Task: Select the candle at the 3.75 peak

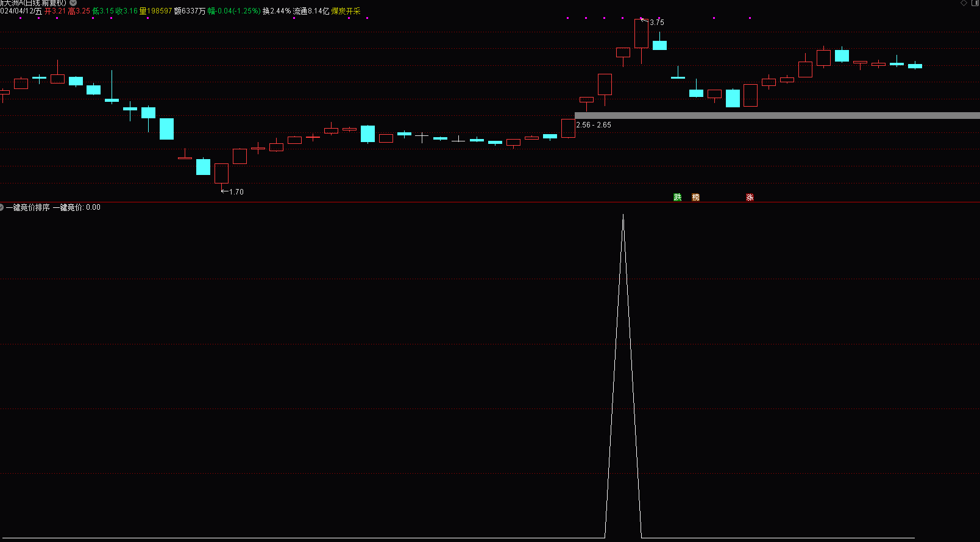Action: click(x=641, y=34)
